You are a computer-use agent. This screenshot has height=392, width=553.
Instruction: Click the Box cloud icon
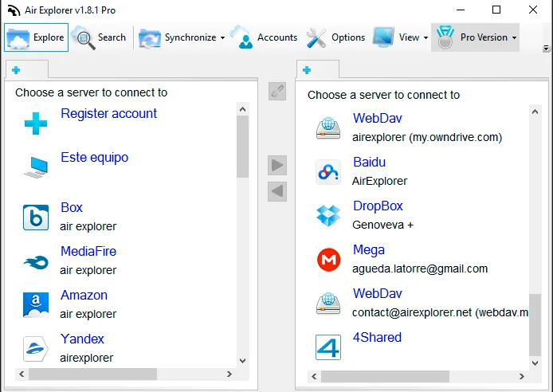tap(36, 218)
